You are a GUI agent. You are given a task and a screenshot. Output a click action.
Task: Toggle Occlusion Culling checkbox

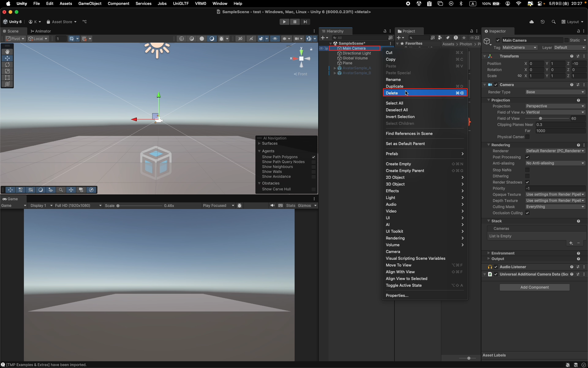pos(527,213)
